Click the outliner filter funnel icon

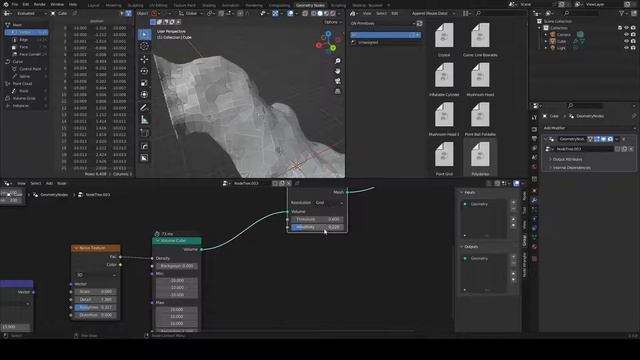pos(621,13)
